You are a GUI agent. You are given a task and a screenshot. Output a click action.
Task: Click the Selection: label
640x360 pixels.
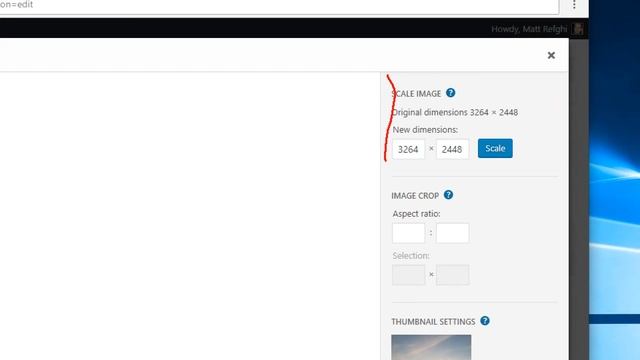(411, 256)
